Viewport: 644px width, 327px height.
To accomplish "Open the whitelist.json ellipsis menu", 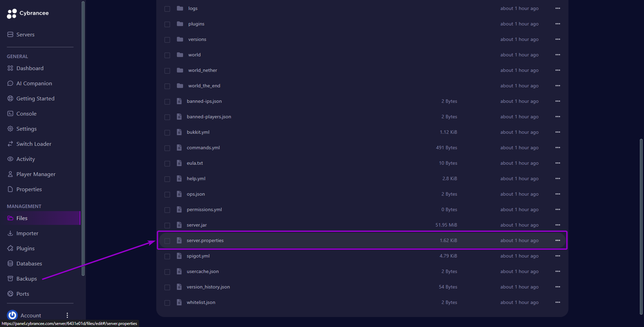I will coord(557,302).
